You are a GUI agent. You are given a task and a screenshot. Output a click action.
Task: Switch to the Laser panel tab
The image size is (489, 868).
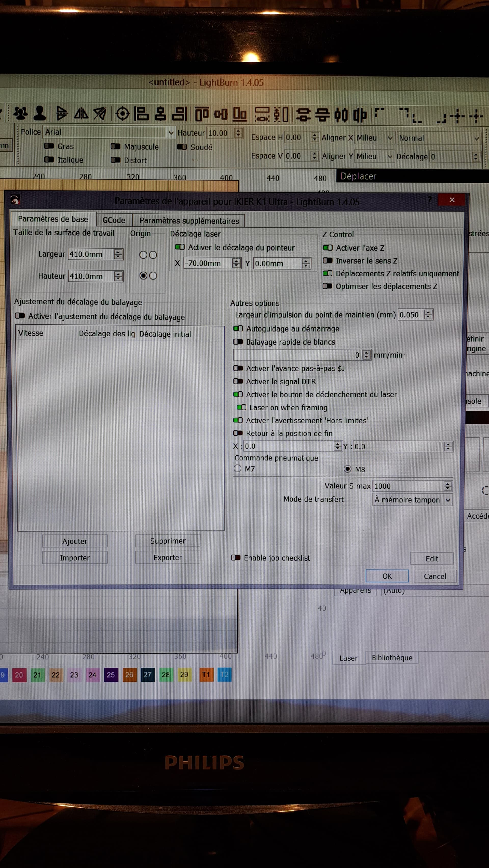(348, 658)
